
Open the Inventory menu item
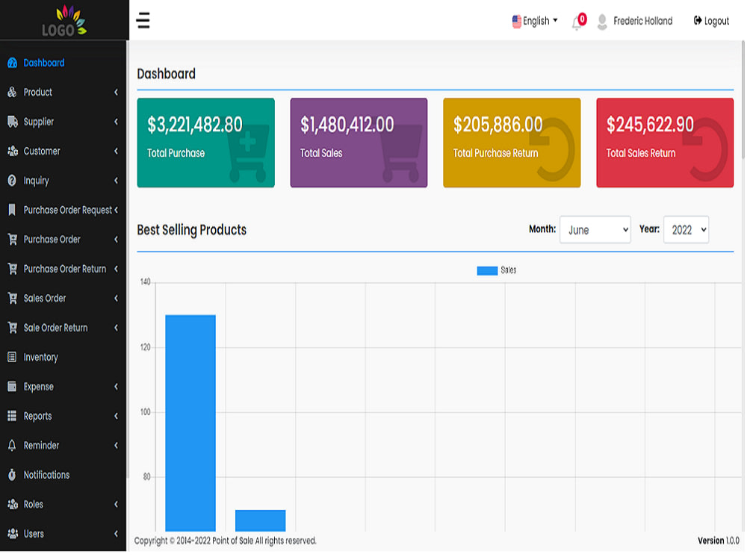(63, 358)
